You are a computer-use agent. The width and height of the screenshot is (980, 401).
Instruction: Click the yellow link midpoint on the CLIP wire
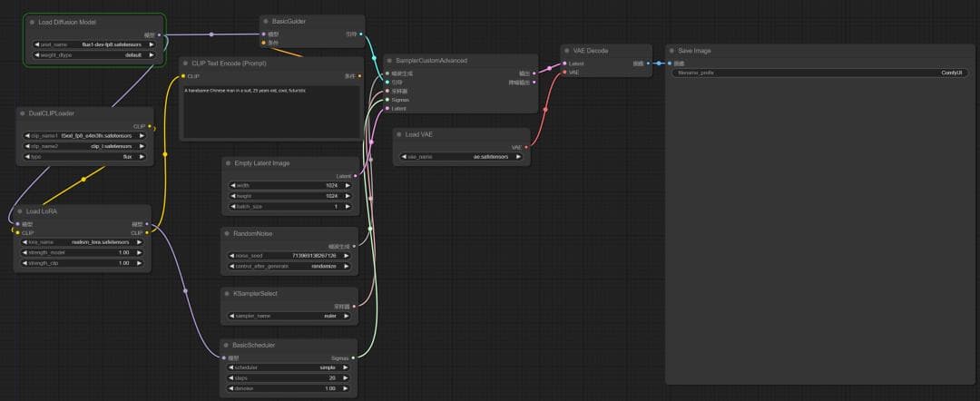[x=165, y=154]
